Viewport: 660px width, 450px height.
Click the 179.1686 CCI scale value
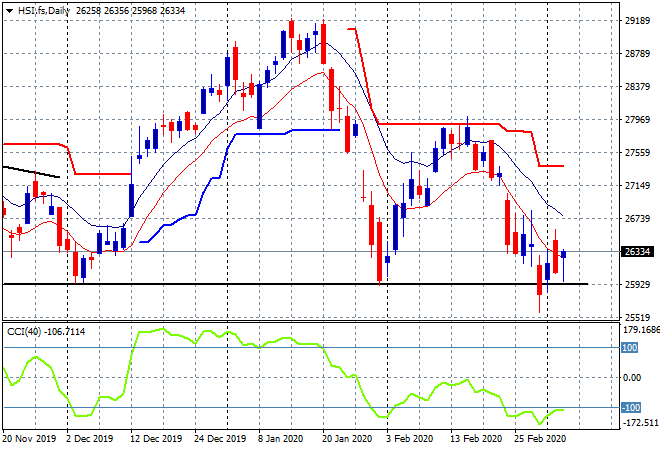coord(641,330)
